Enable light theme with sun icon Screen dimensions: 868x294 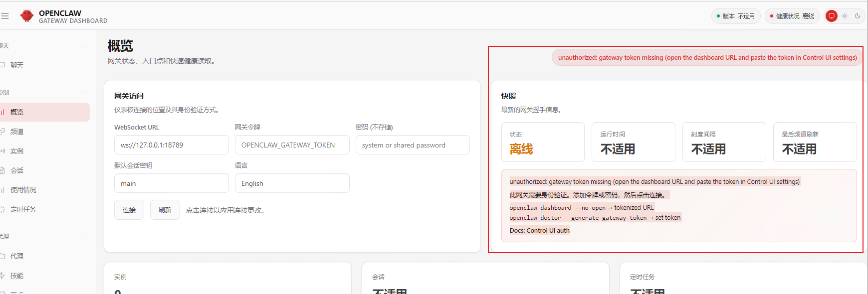tap(845, 16)
